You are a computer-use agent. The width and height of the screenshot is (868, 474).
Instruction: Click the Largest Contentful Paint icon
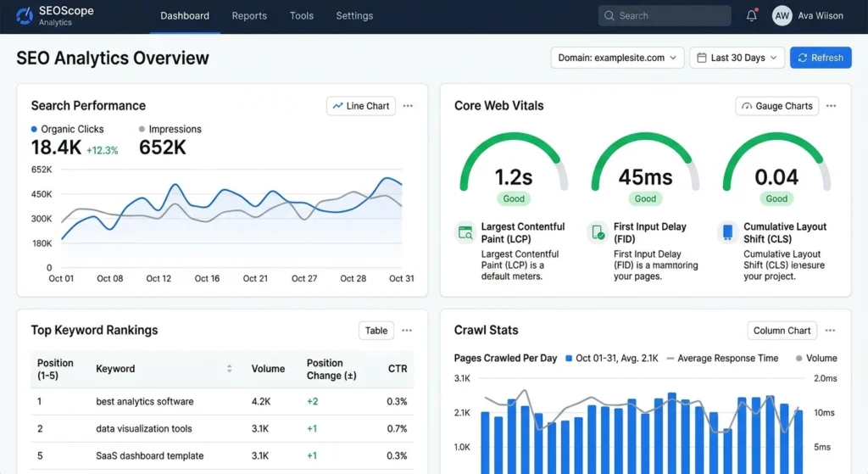pyautogui.click(x=465, y=232)
